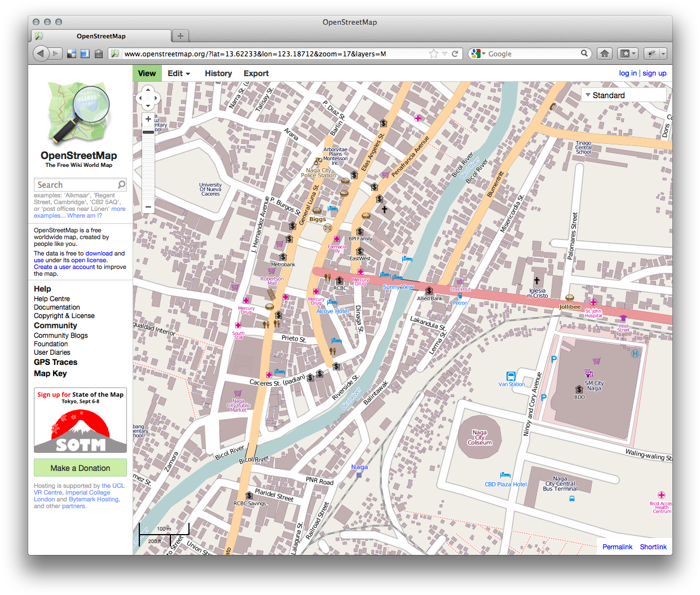Screen dimensions: 700x595
Task: Click the Robertson Mall shop icon
Action: (x=272, y=271)
